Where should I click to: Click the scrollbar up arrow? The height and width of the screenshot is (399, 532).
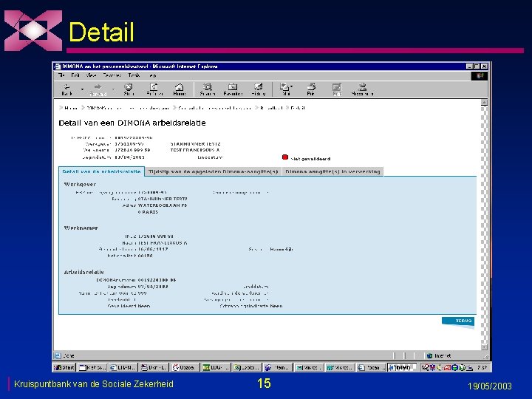click(x=485, y=103)
